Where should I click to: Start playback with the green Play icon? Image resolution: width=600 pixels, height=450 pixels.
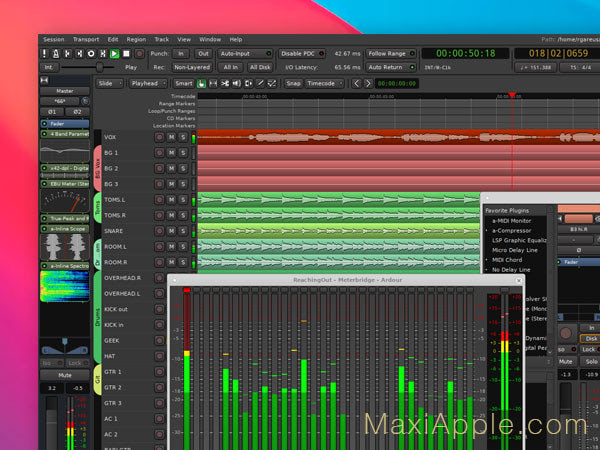pyautogui.click(x=114, y=54)
